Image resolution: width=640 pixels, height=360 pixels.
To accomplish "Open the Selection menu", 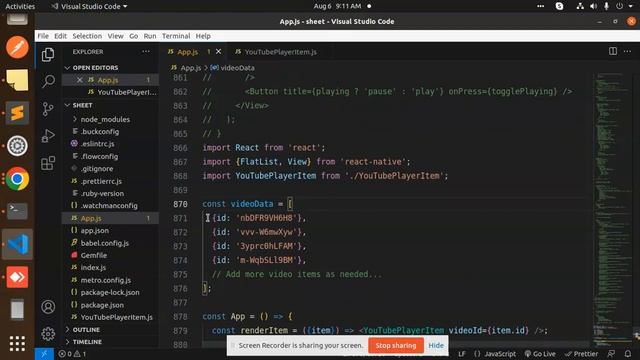I will [87, 36].
